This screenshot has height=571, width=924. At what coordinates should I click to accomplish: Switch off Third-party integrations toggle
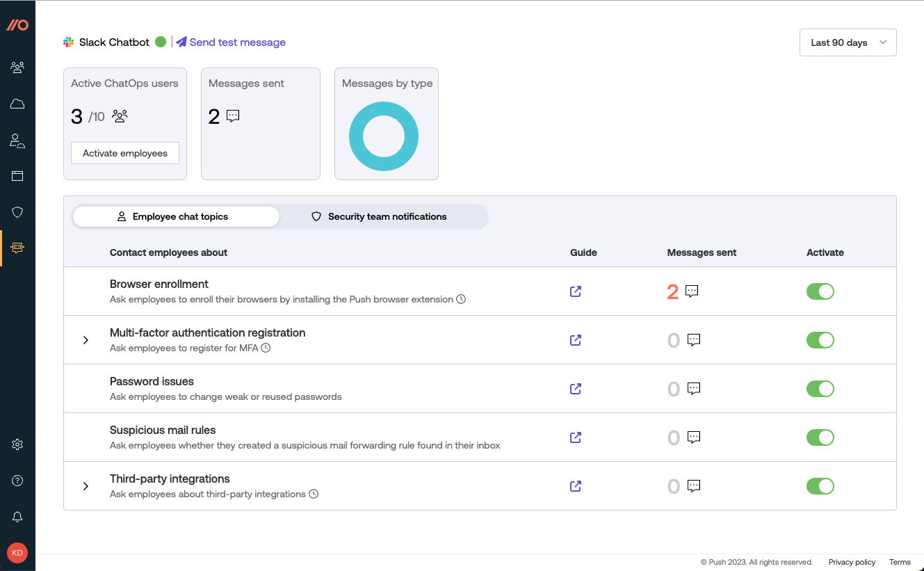tap(820, 486)
